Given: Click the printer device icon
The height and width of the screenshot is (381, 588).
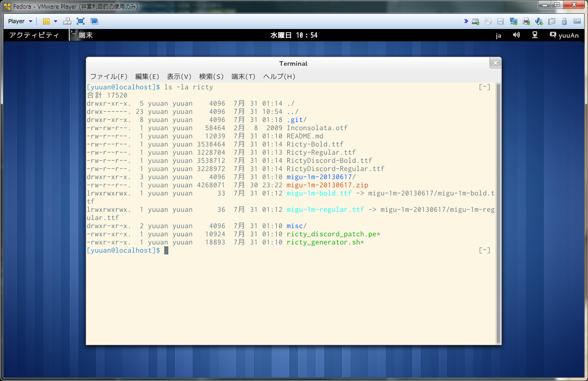Looking at the screenshot, I should point(526,21).
